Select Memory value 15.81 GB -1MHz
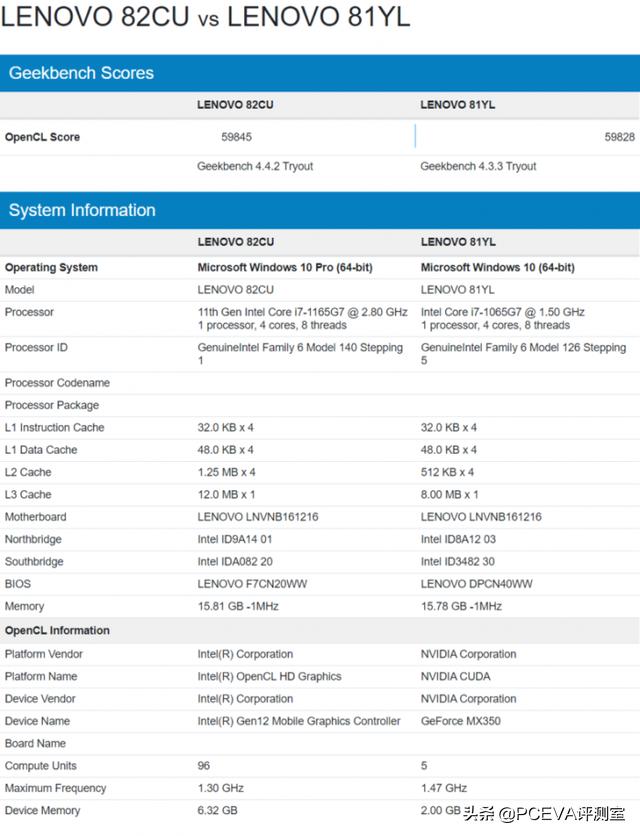 click(238, 607)
